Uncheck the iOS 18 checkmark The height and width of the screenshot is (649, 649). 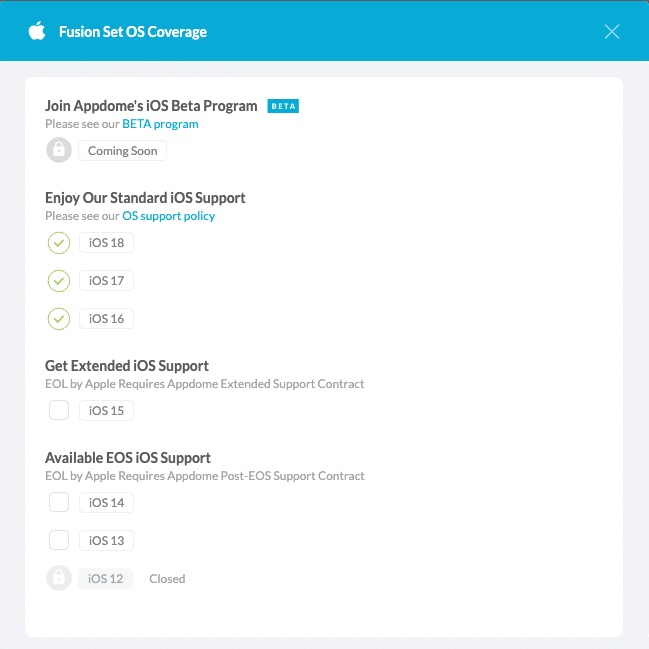click(x=59, y=242)
